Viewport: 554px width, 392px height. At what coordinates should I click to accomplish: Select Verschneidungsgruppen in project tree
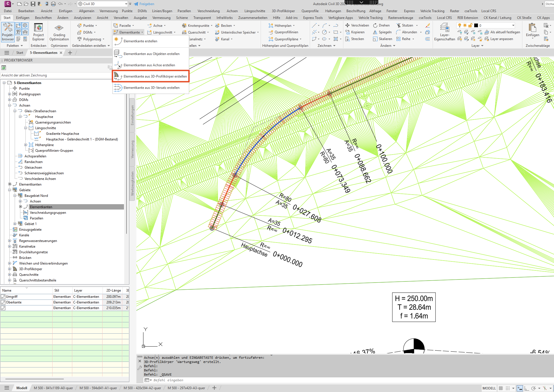pyautogui.click(x=48, y=213)
